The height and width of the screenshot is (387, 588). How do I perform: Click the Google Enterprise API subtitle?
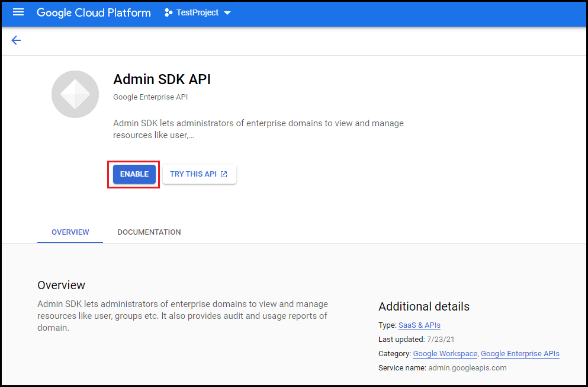150,97
